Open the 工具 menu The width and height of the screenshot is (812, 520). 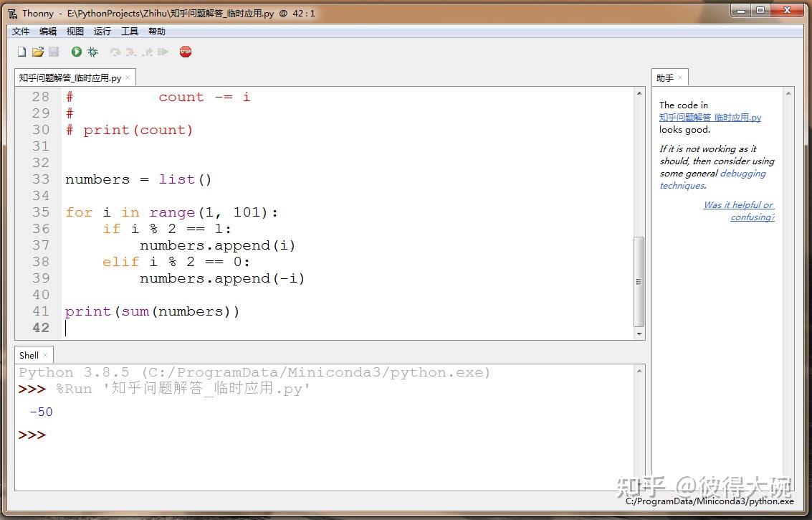click(x=129, y=31)
